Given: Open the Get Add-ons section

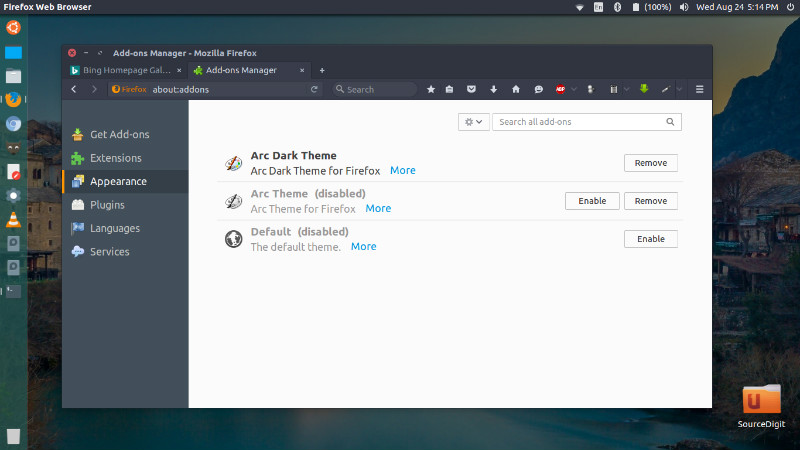Looking at the screenshot, I should (126, 134).
